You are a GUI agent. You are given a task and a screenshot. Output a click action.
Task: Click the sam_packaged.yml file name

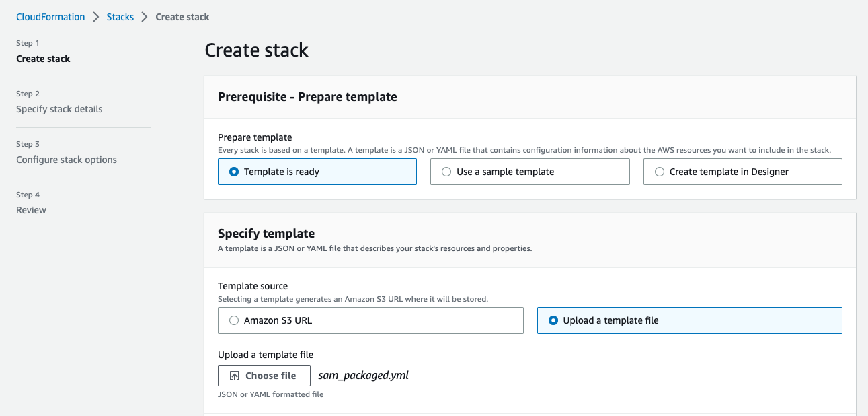363,375
